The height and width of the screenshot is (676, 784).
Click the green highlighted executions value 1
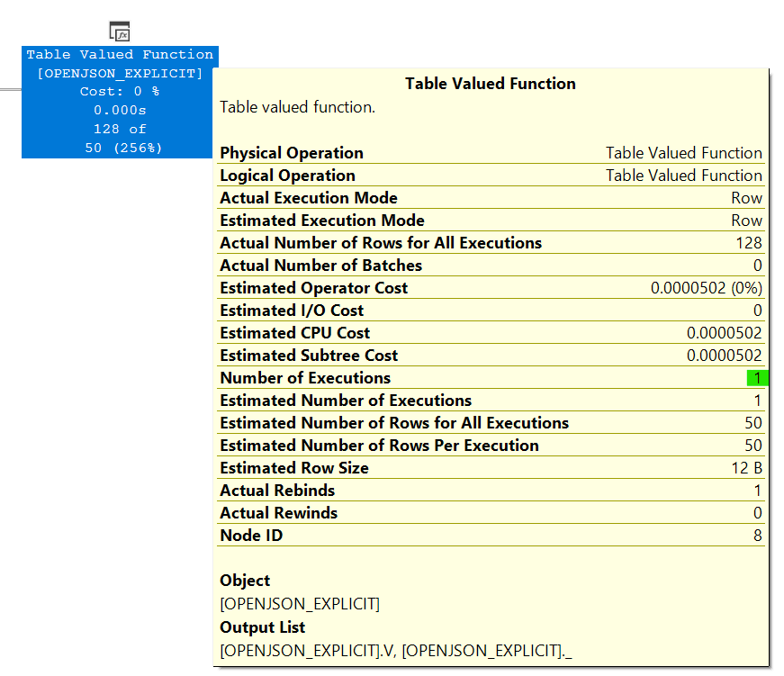[x=757, y=378]
